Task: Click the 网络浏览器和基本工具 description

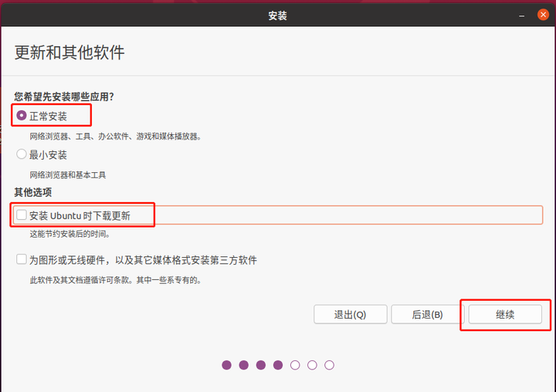Action: point(68,174)
